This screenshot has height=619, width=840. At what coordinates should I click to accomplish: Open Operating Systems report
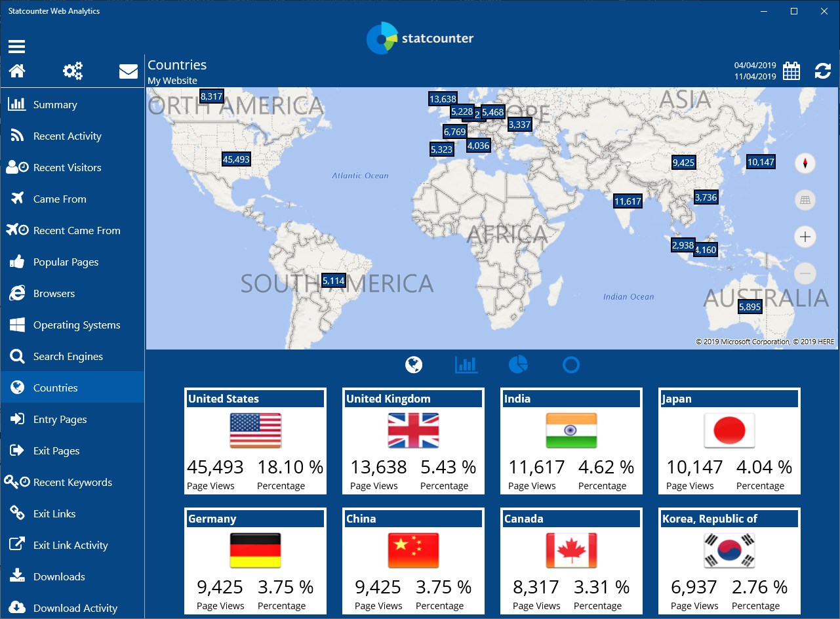coord(72,325)
